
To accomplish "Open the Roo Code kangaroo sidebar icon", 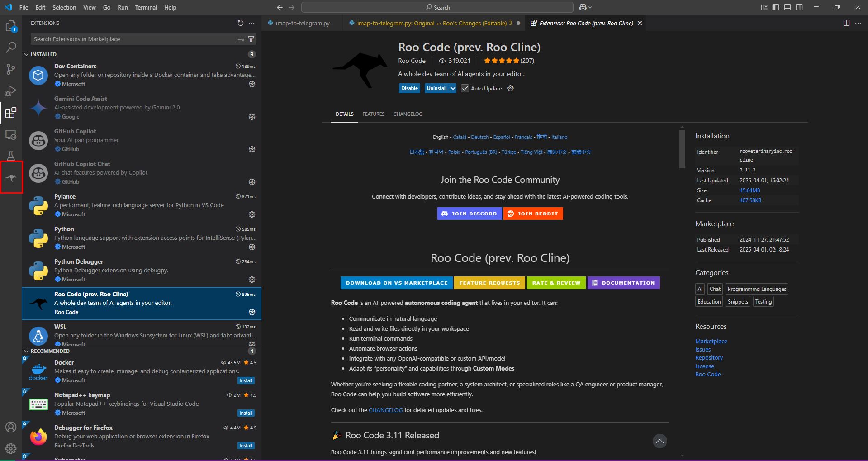I will click(x=11, y=177).
